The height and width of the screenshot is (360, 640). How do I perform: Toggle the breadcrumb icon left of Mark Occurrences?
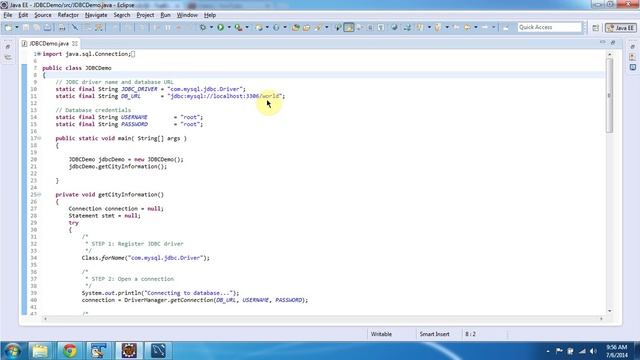(338, 27)
